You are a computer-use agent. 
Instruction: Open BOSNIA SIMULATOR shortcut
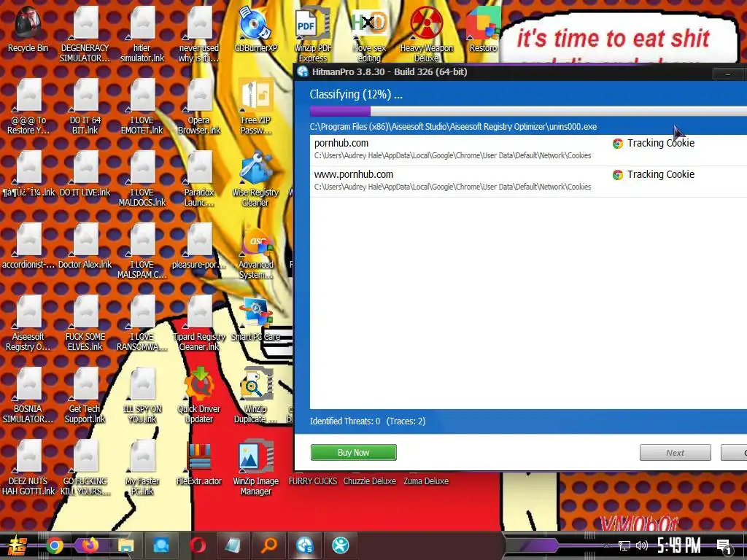(x=28, y=395)
